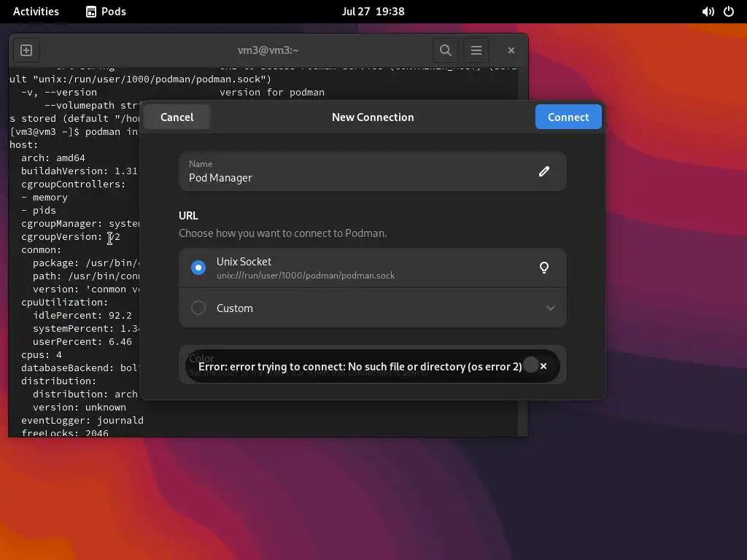747x560 pixels.
Task: Open the Pods application menu
Action: pyautogui.click(x=106, y=12)
